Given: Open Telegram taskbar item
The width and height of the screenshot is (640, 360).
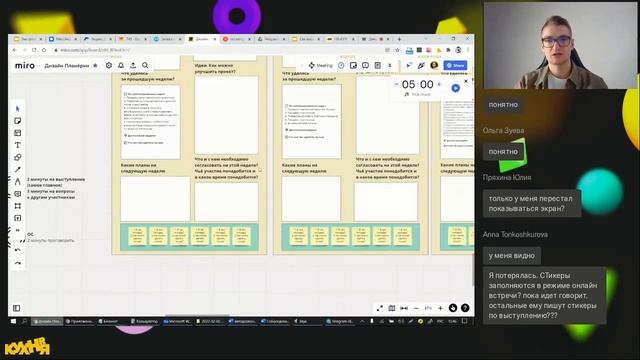Looking at the screenshot, I should (x=340, y=322).
